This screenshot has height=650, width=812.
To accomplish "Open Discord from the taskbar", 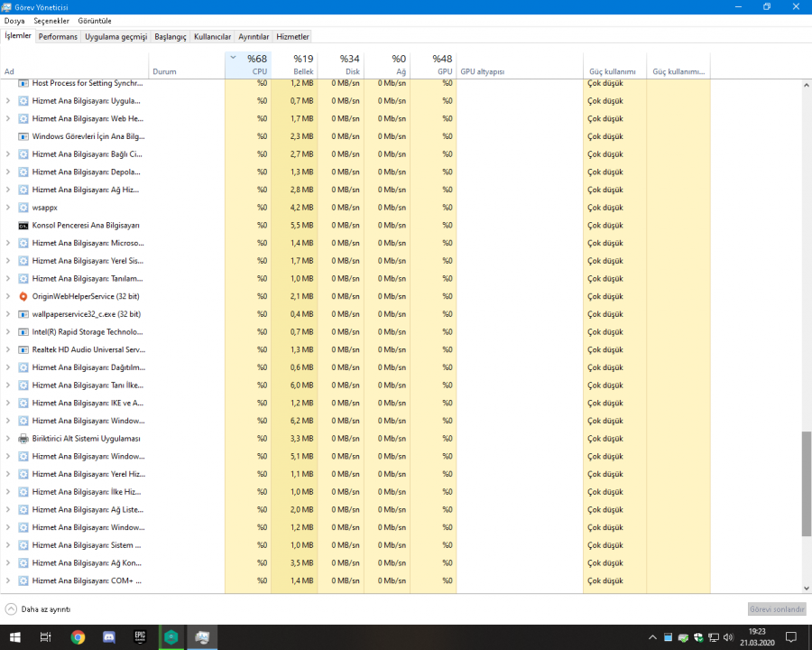I will click(x=109, y=637).
